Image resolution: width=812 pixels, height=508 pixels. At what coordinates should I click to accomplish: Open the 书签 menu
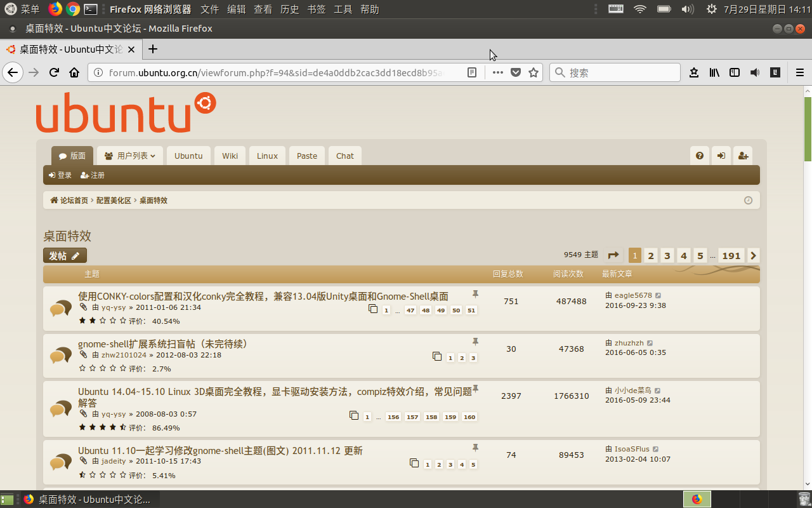317,9
